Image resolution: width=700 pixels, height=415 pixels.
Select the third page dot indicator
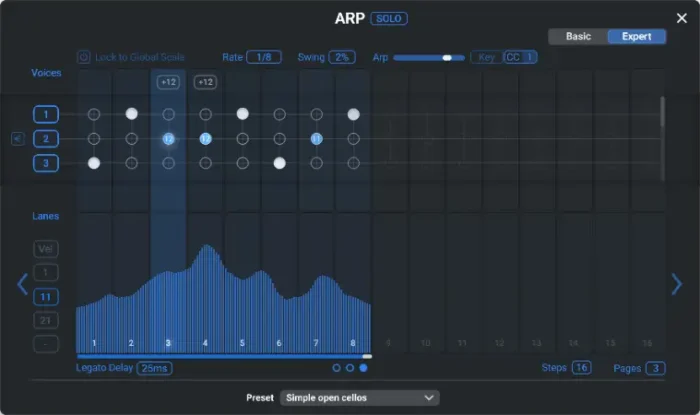363,368
